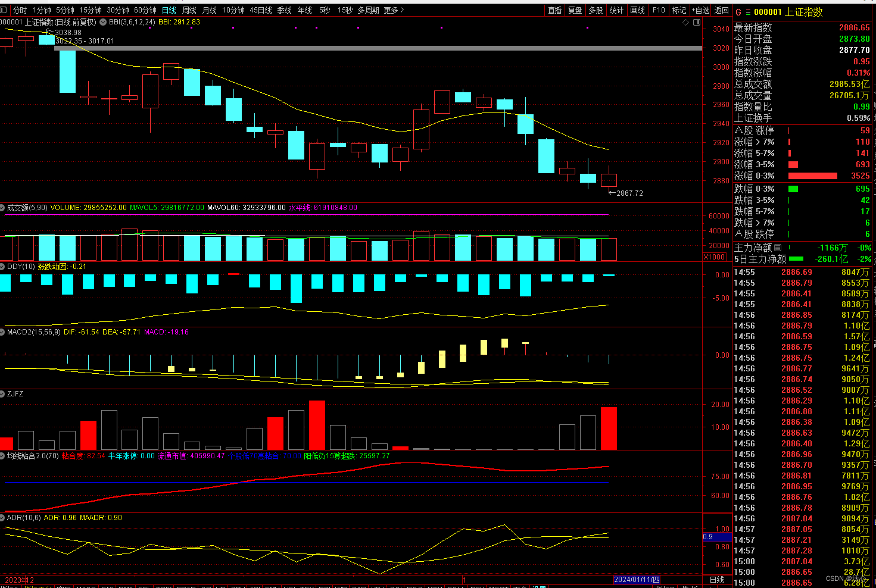
Task: Switch to the 60分钟 period tab
Action: [x=145, y=10]
